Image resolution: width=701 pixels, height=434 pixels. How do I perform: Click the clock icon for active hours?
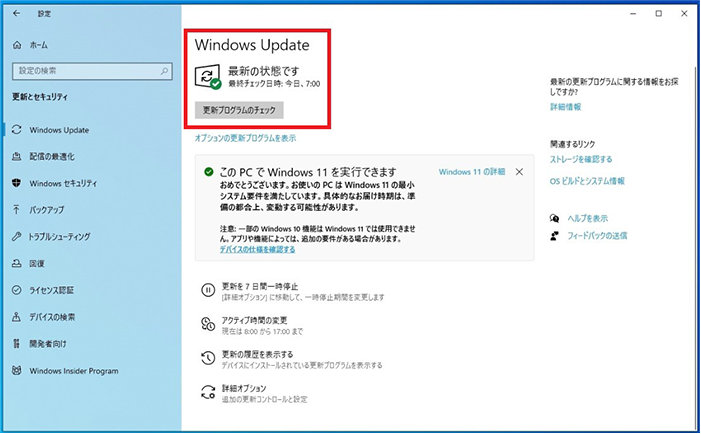pyautogui.click(x=208, y=324)
